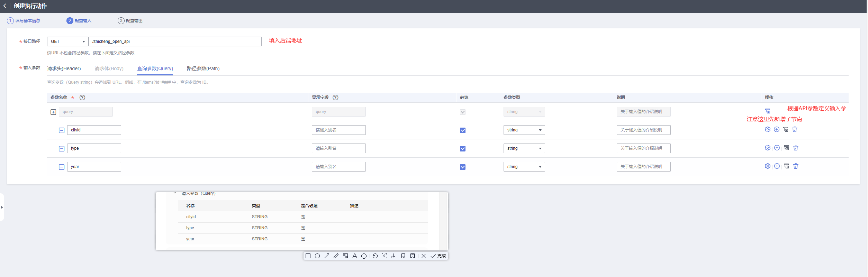This screenshot has width=868, height=277.
Task: Undo last annotation in screenshot toolbar
Action: (375, 256)
